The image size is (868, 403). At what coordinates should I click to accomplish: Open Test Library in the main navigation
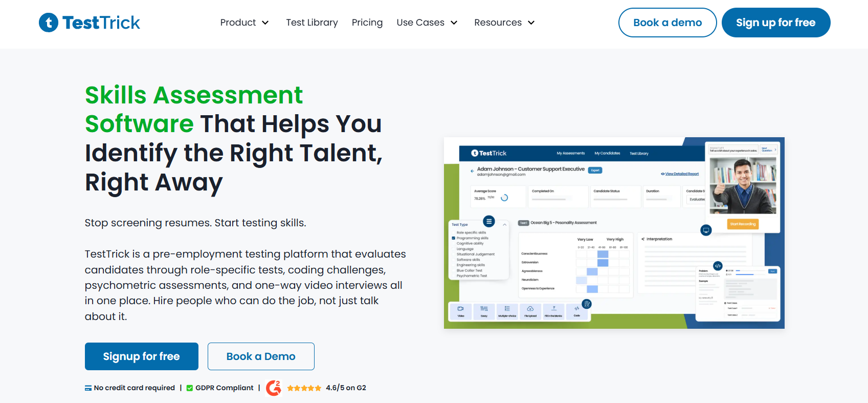click(312, 23)
